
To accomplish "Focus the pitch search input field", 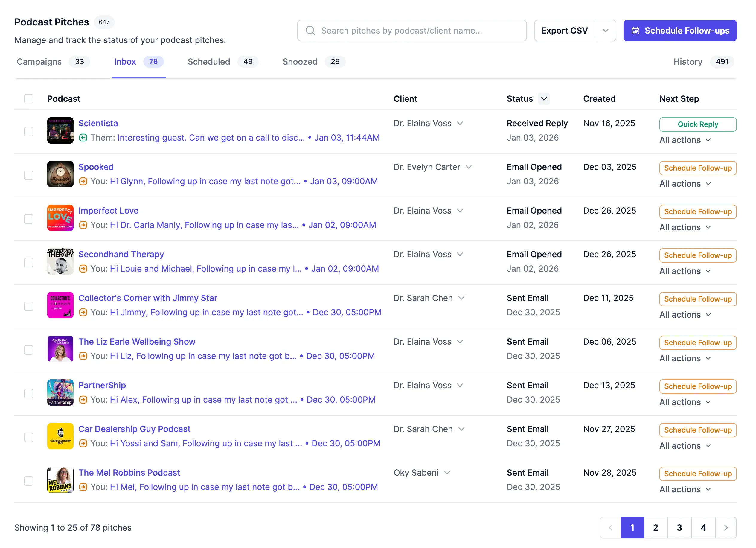I will click(412, 31).
